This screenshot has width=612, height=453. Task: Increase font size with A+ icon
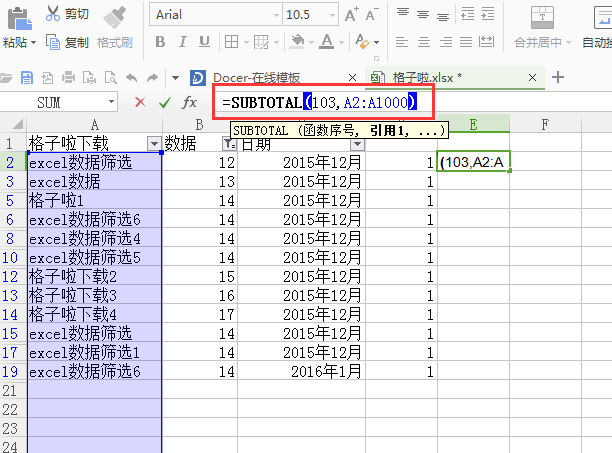pos(352,15)
